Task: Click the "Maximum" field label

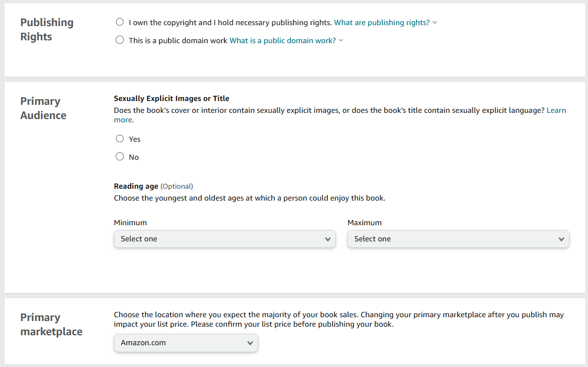Action: (x=364, y=222)
